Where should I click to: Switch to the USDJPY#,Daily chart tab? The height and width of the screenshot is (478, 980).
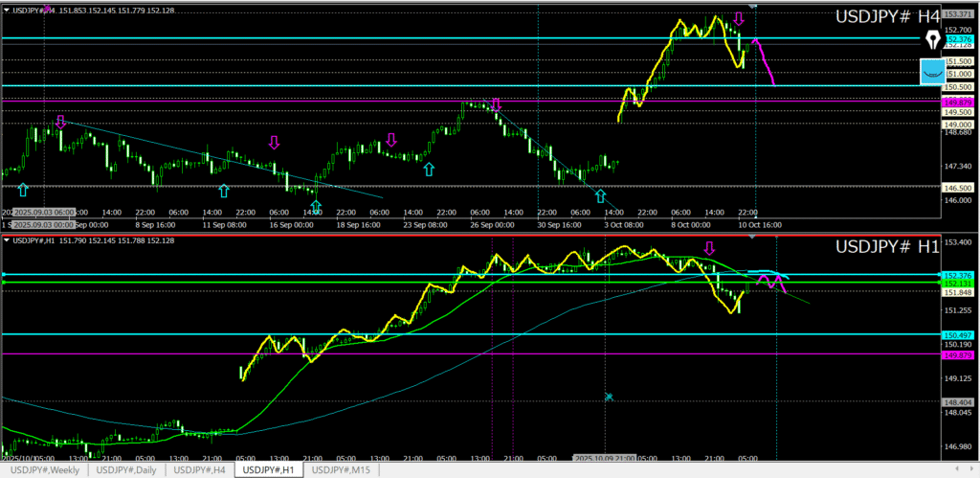(x=127, y=469)
